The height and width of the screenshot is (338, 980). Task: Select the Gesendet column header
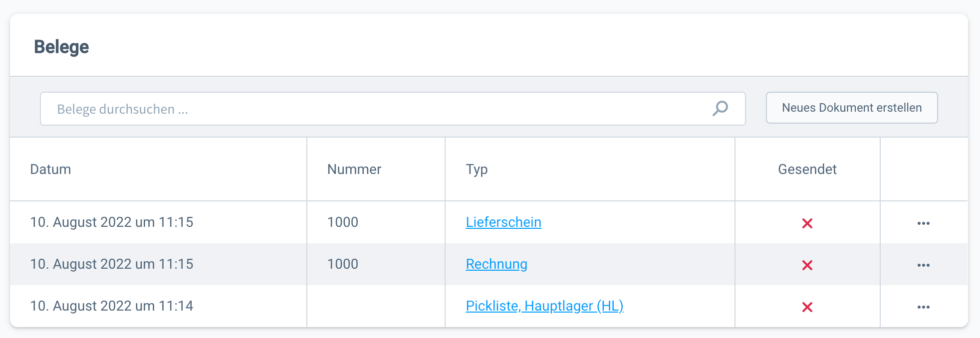pos(807,169)
